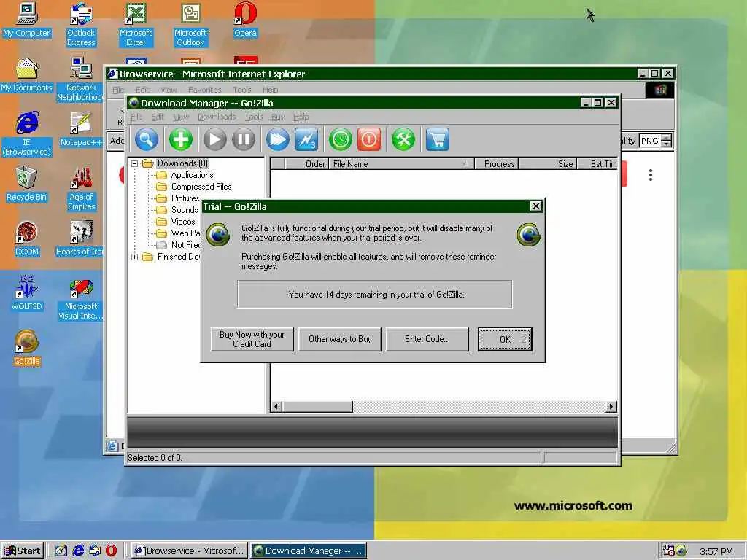The height and width of the screenshot is (560, 747).
Task: Click Other ways to Buy button
Action: pos(340,339)
